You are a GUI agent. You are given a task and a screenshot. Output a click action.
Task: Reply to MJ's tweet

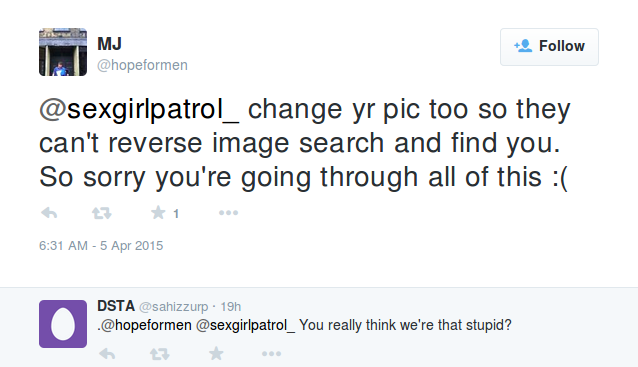[x=49, y=213]
